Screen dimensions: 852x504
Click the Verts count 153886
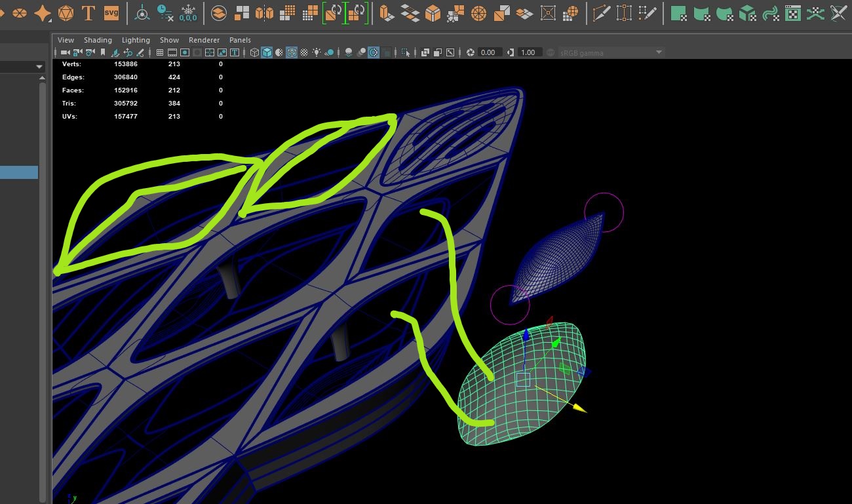[x=126, y=64]
